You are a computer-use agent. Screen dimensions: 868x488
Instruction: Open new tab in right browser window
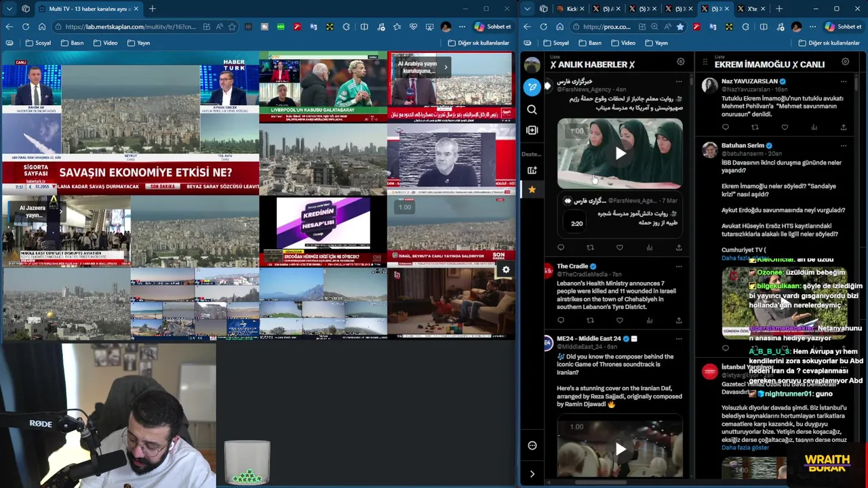coord(779,9)
